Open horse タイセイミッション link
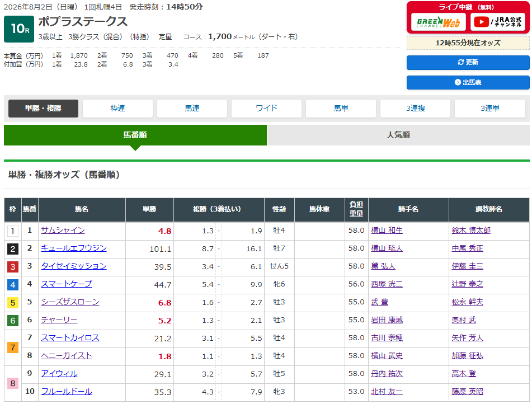Screen dimensions: 532x404 (74, 266)
